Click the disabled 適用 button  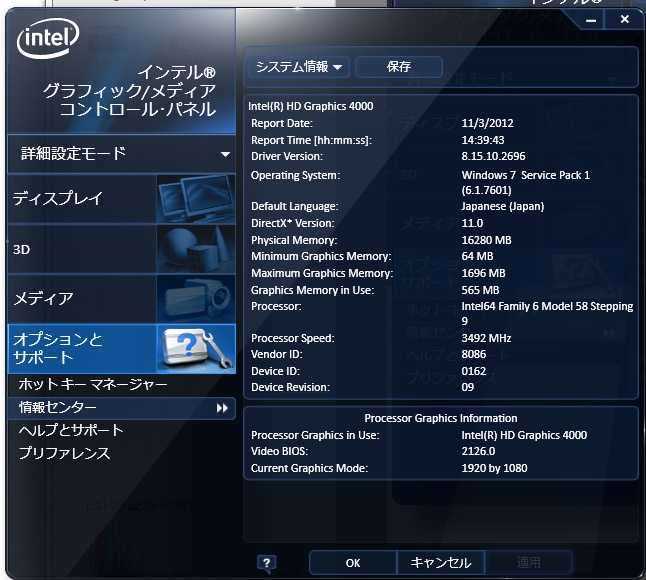[x=528, y=563]
